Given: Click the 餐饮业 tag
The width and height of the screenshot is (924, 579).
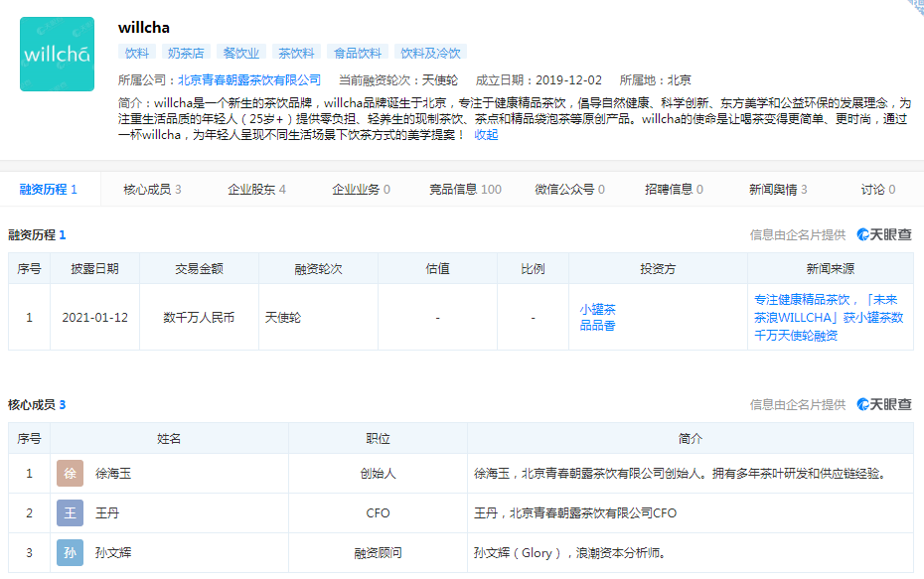Looking at the screenshot, I should click(241, 53).
